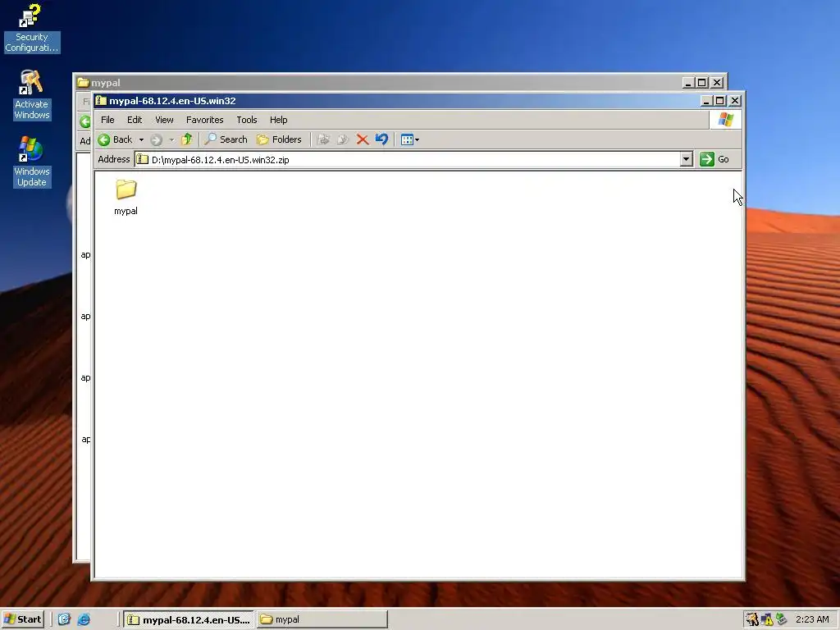840x630 pixels.
Task: Click the zip window title bar icon
Action: [101, 101]
